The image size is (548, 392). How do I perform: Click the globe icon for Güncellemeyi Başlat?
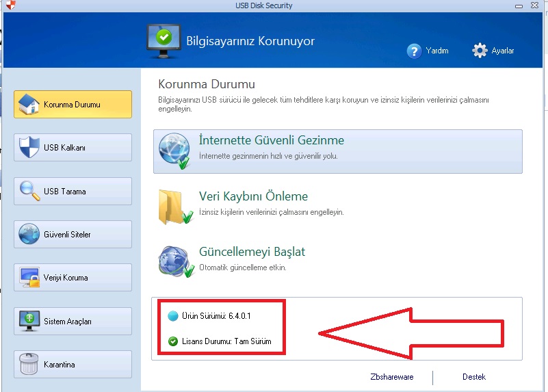[x=176, y=262]
